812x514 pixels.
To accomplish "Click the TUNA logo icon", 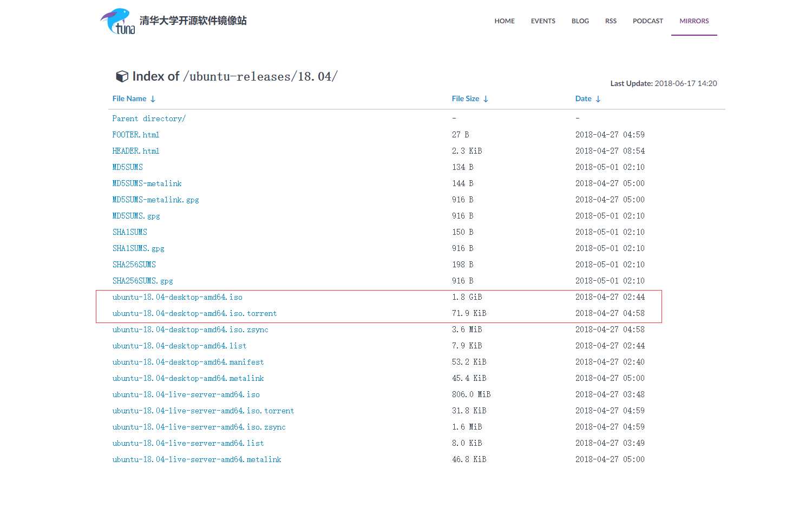I will pyautogui.click(x=118, y=21).
